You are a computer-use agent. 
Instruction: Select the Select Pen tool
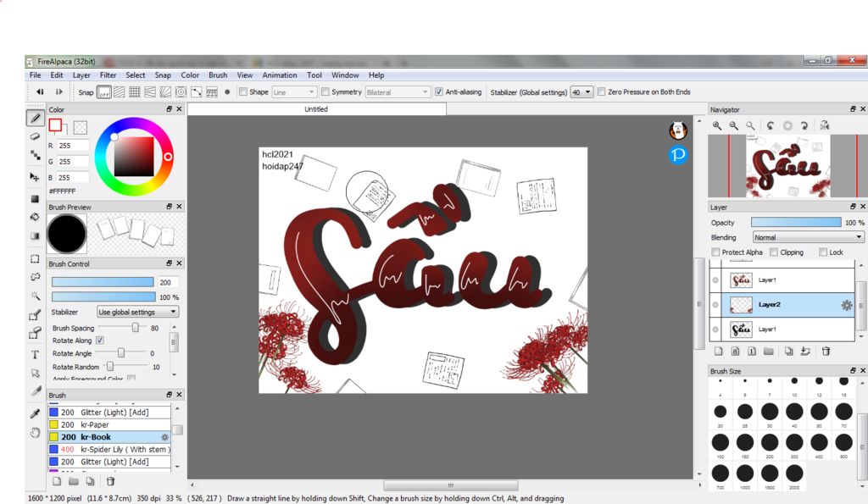35,315
